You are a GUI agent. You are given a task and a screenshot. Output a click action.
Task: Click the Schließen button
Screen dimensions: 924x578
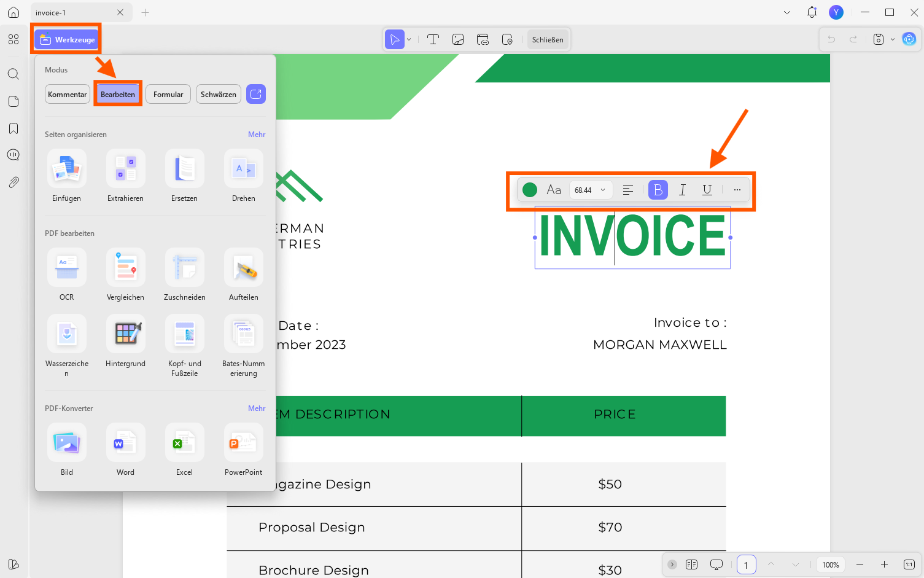(x=548, y=39)
